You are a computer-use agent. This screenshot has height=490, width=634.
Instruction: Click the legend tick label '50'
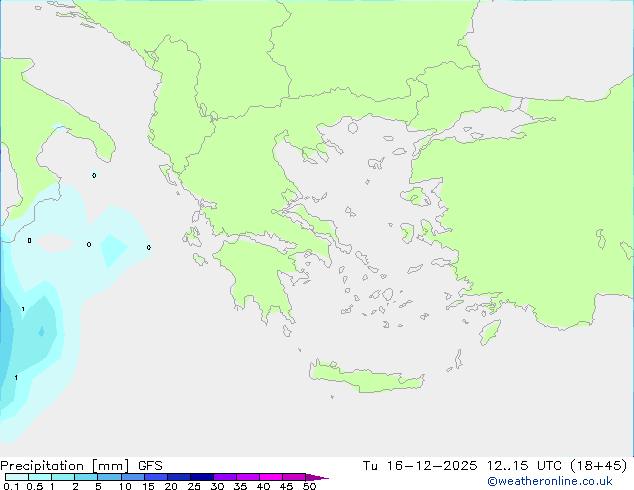[x=309, y=486]
